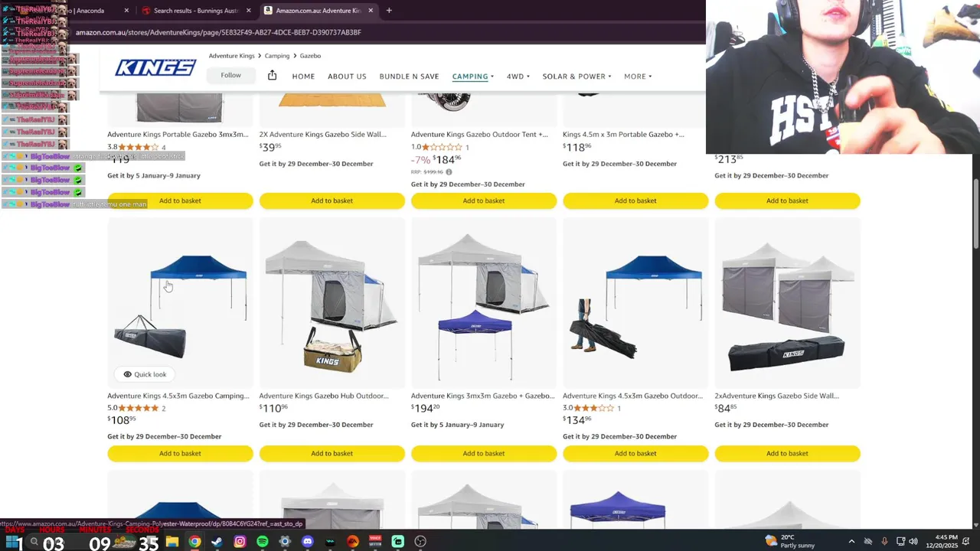Add the $39.95 2X Gazebo Side Wall to basket
This screenshot has width=980, height=551.
point(332,201)
